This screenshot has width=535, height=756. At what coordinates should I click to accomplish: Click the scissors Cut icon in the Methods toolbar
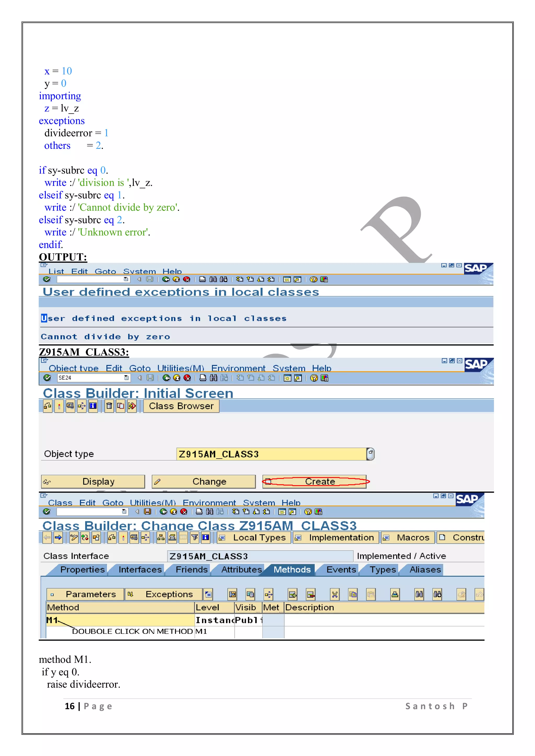pyautogui.click(x=335, y=594)
